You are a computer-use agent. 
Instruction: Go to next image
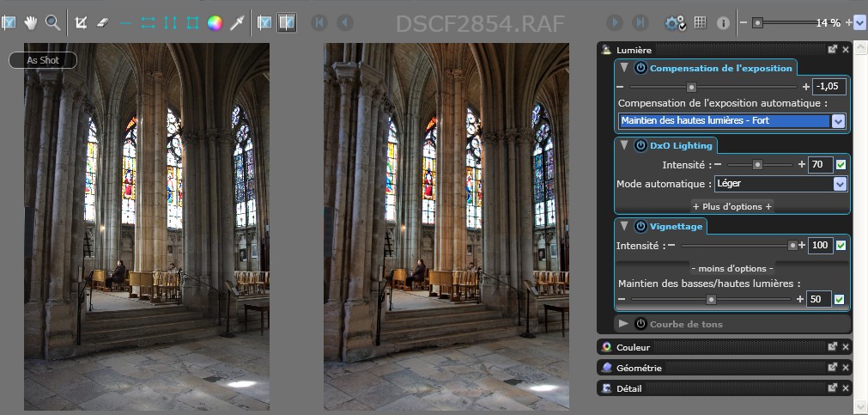tap(615, 22)
